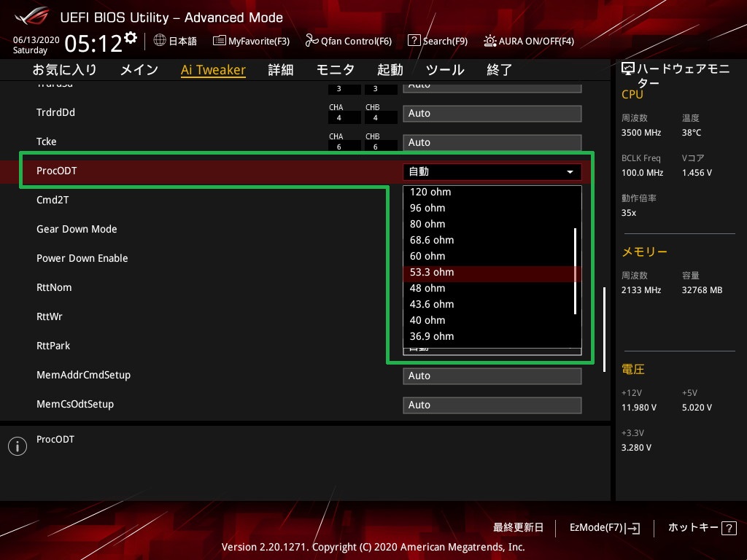
Task: Switch to EzMode(F7)
Action: click(x=605, y=528)
